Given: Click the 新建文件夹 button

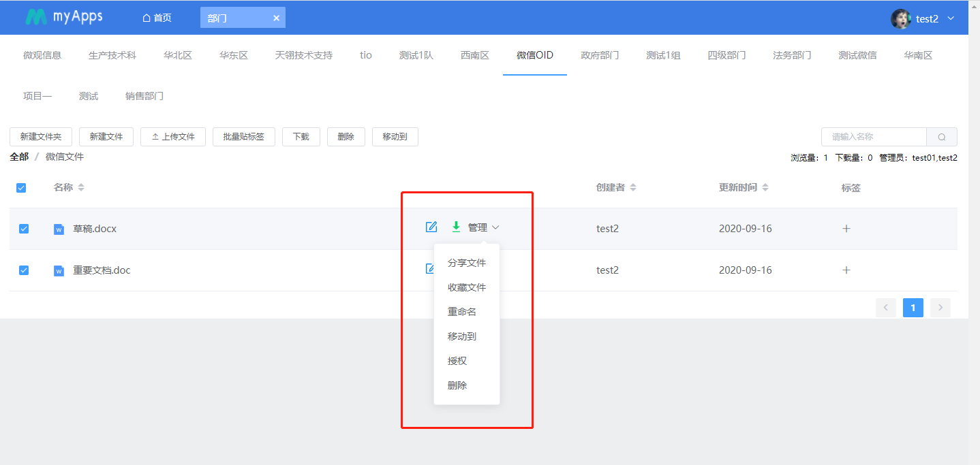Looking at the screenshot, I should (x=41, y=137).
